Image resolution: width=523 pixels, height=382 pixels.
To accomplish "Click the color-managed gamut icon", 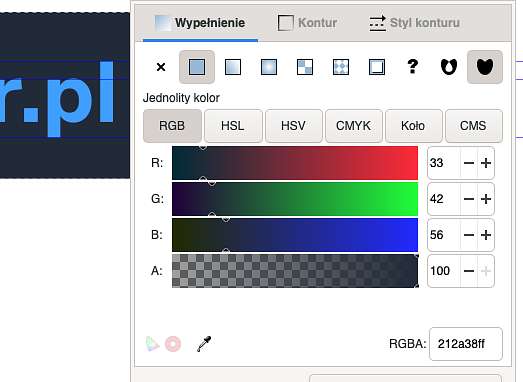I will [x=152, y=344].
